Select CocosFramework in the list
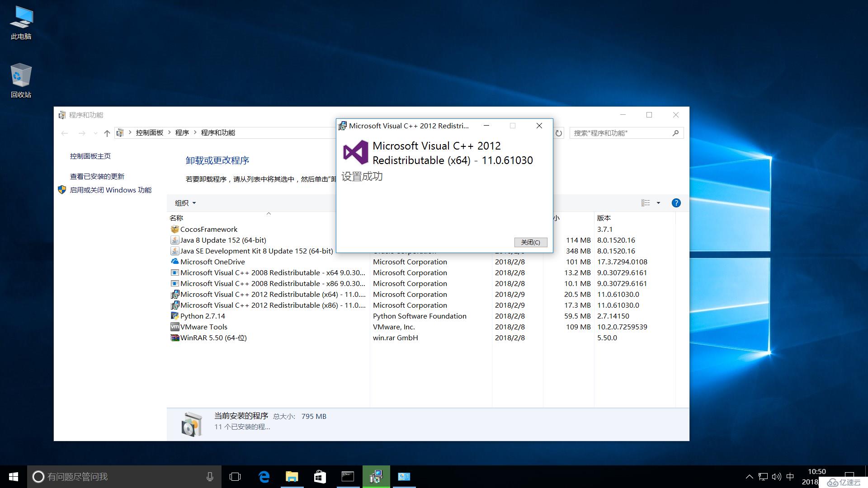This screenshot has width=868, height=488. click(x=208, y=229)
